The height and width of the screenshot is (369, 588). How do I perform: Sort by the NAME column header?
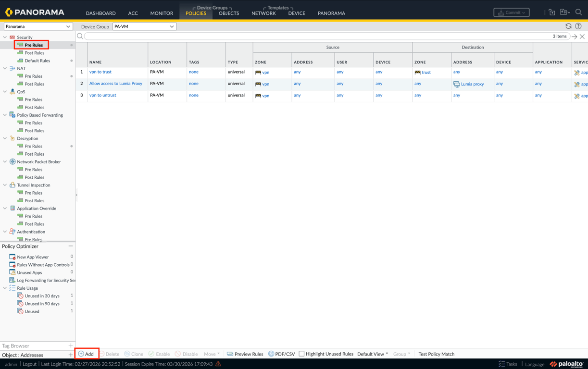96,62
